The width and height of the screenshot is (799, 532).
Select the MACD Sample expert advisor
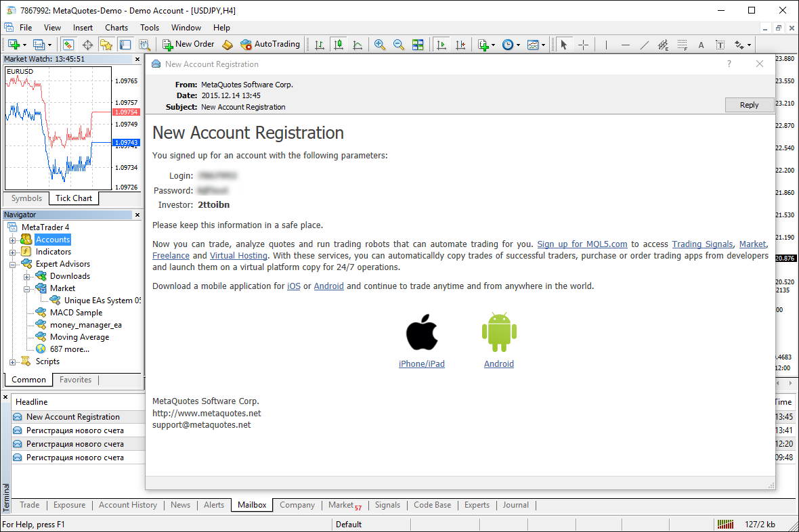pos(76,313)
